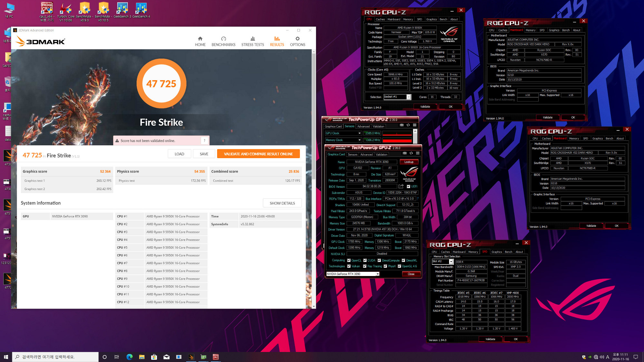Refresh the GPU-Z Sensors window
This screenshot has width=644, height=362.
pyautogui.click(x=408, y=125)
